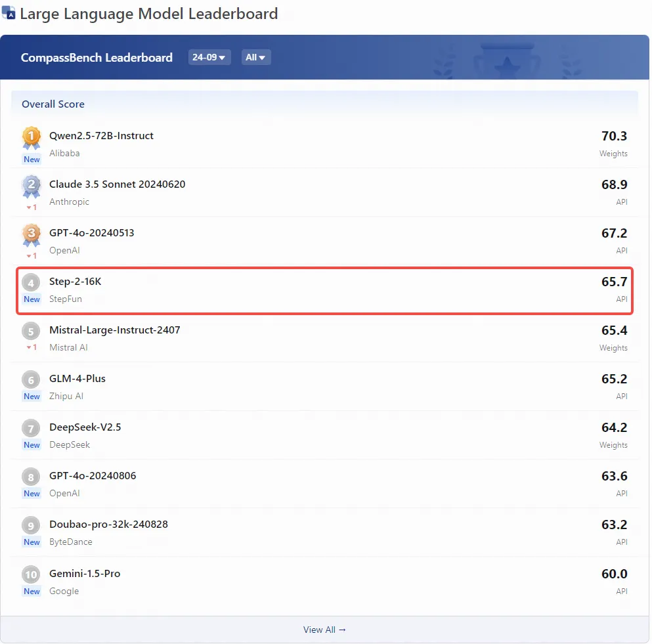Select the Step-2-16K model name
Image resolution: width=652 pixels, height=644 pixels.
76,282
